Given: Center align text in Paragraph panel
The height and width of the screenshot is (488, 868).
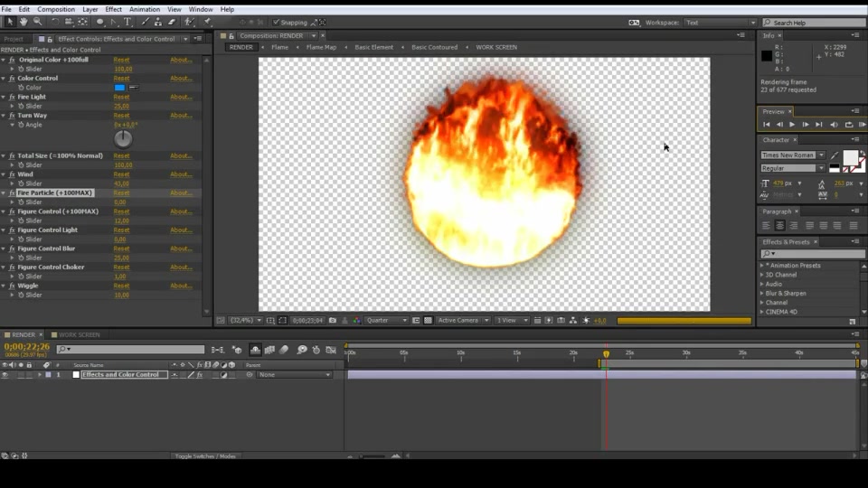Looking at the screenshot, I should tap(779, 225).
